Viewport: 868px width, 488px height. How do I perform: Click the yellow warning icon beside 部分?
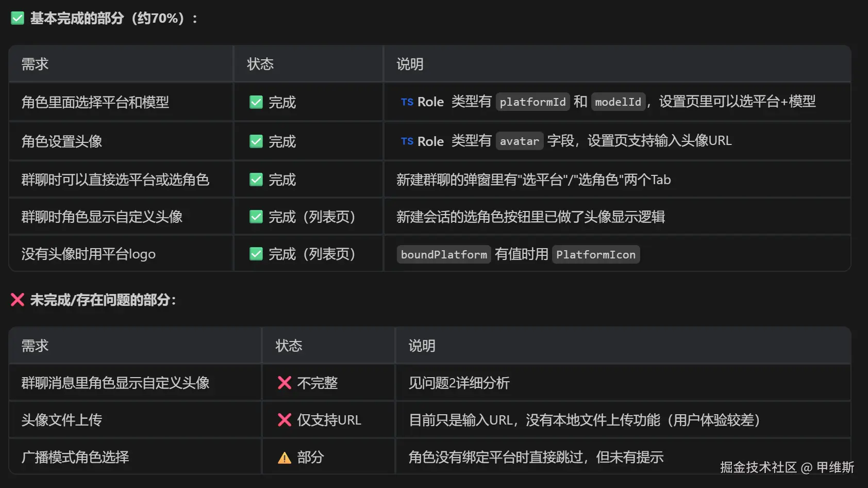coord(285,458)
